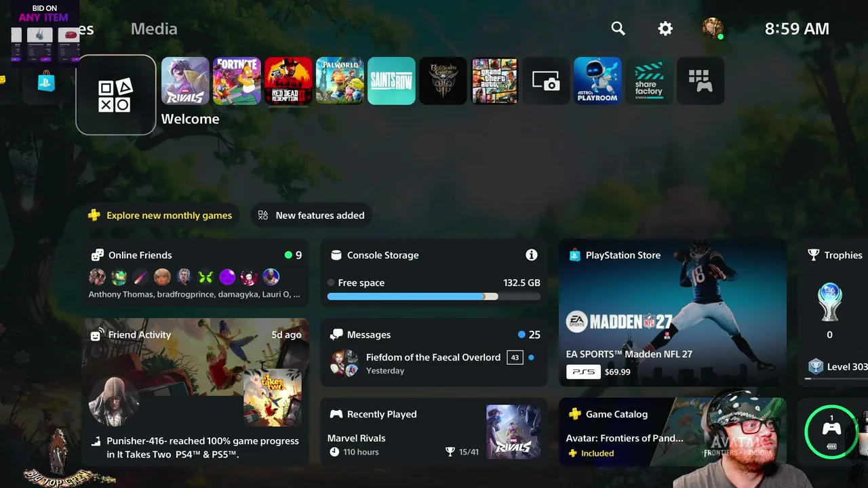Screen dimensions: 868x488
Task: Open New features added
Action: click(311, 216)
